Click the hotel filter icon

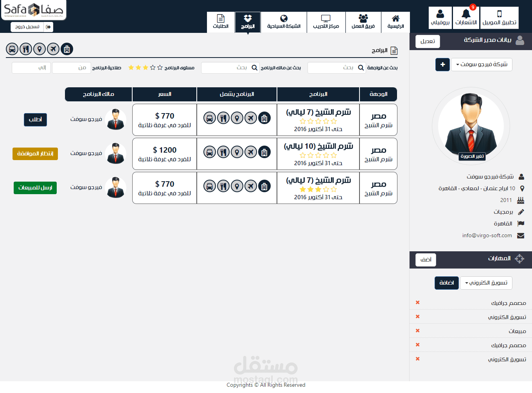67,49
